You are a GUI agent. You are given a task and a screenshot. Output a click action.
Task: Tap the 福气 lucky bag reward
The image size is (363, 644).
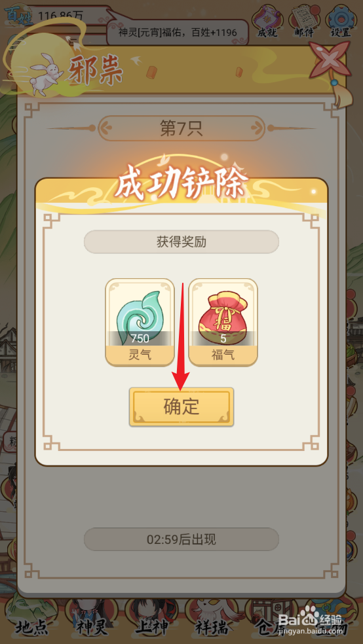click(223, 323)
